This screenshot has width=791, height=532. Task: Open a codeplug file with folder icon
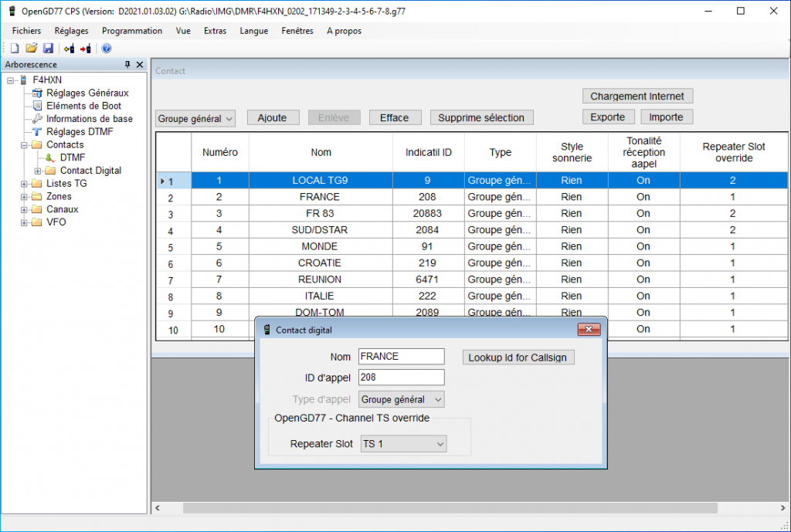point(31,49)
